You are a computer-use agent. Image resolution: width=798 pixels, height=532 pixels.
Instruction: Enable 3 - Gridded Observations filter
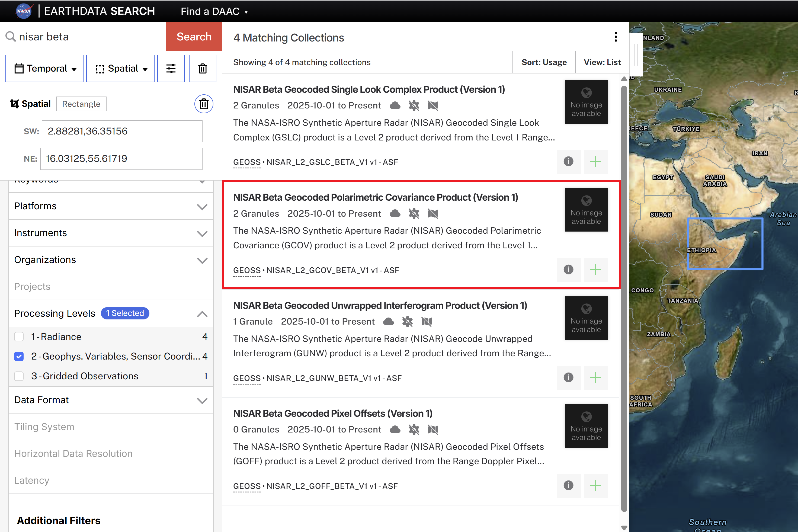coord(19,376)
